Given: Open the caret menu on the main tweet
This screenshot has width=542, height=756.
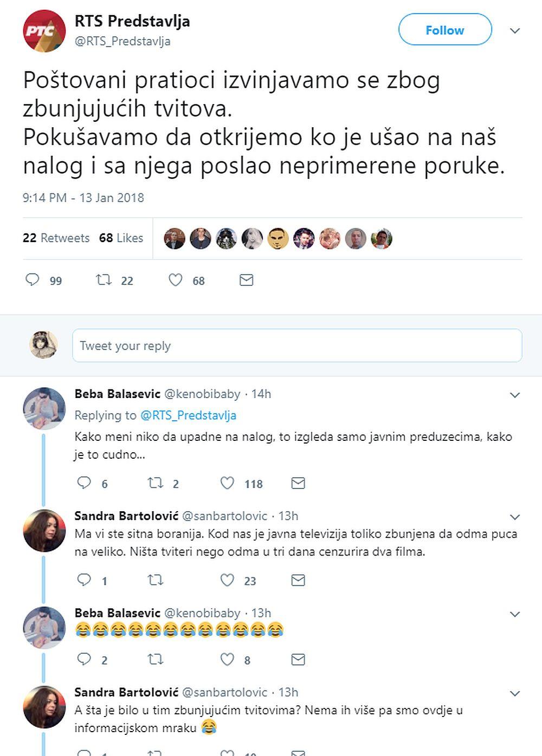Looking at the screenshot, I should pyautogui.click(x=514, y=31).
